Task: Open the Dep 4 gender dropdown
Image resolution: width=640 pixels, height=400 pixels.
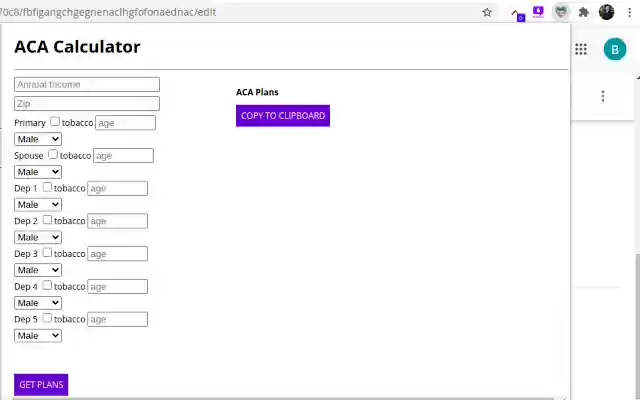Action: [x=38, y=303]
